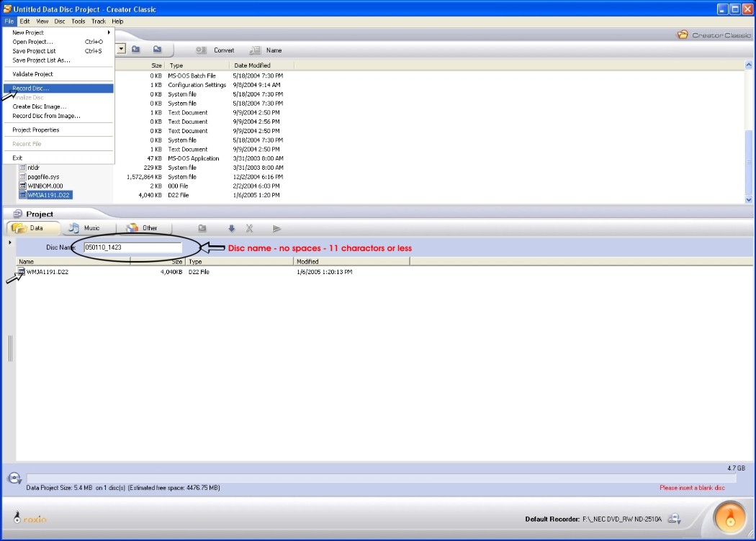Select Record Disc from Image... entry
This screenshot has height=541, width=756.
tap(58, 116)
